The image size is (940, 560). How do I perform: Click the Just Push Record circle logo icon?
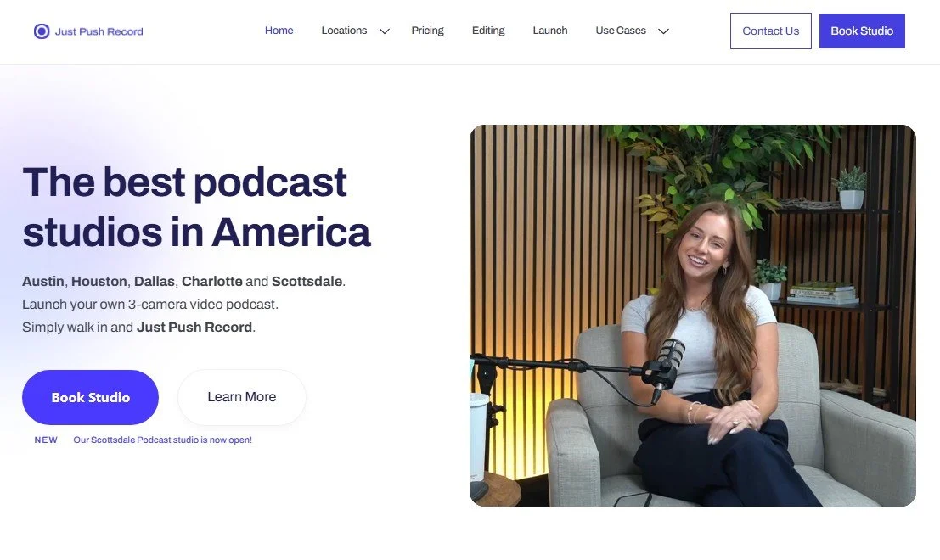[x=42, y=31]
